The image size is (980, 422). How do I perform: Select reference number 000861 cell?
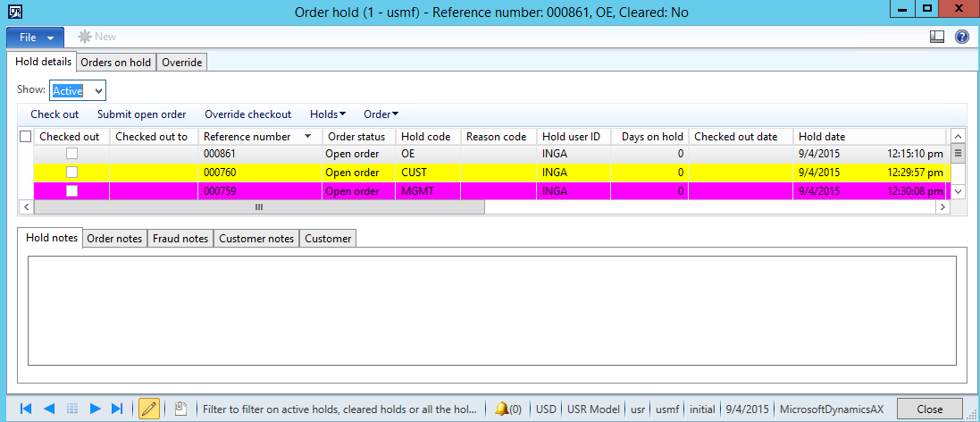tap(261, 154)
